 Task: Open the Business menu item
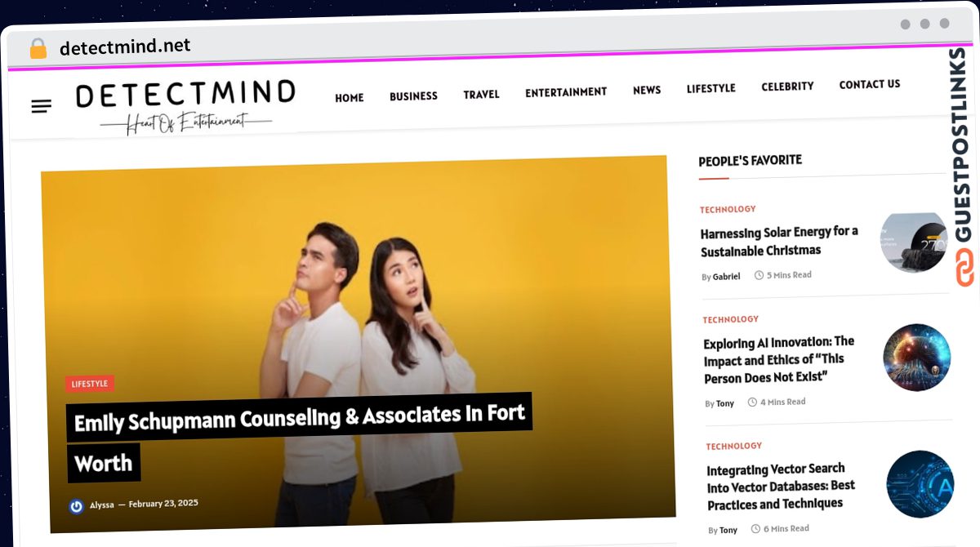tap(413, 96)
